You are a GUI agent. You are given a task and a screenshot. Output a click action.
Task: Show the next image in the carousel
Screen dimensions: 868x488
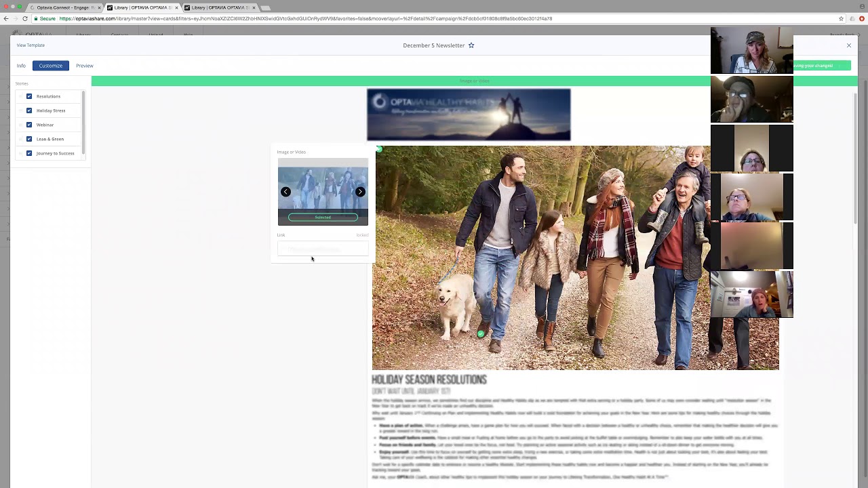[x=360, y=192]
